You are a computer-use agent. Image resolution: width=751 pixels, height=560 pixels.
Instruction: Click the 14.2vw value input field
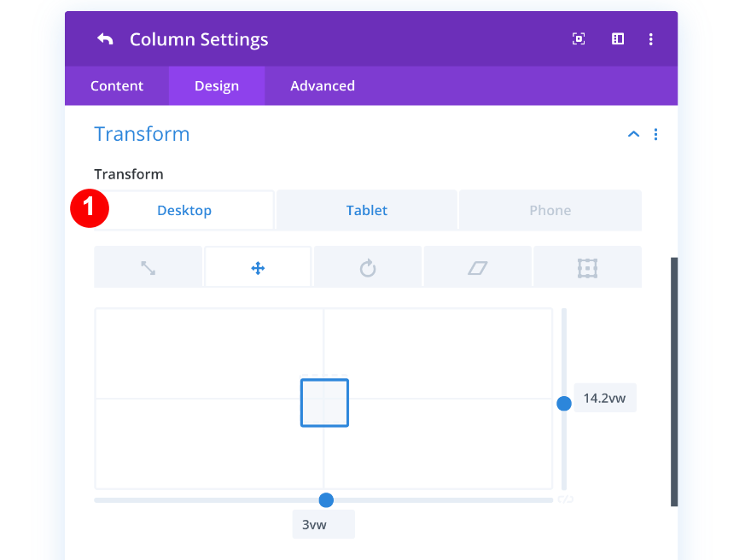tap(605, 398)
